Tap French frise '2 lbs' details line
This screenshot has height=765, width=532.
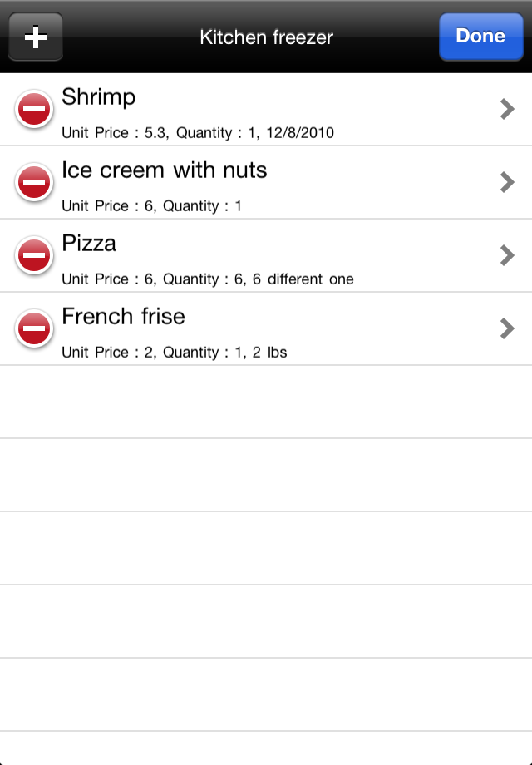point(174,353)
